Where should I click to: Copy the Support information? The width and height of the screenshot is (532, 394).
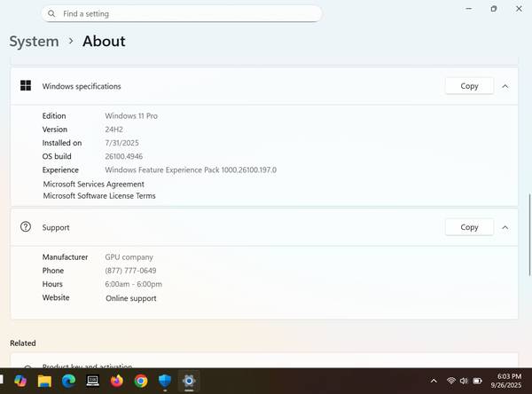point(469,227)
